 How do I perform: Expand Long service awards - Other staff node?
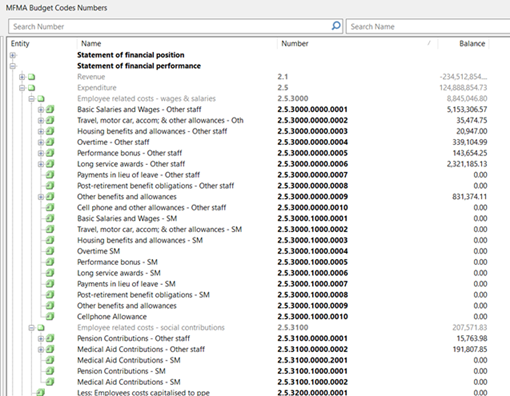point(41,164)
